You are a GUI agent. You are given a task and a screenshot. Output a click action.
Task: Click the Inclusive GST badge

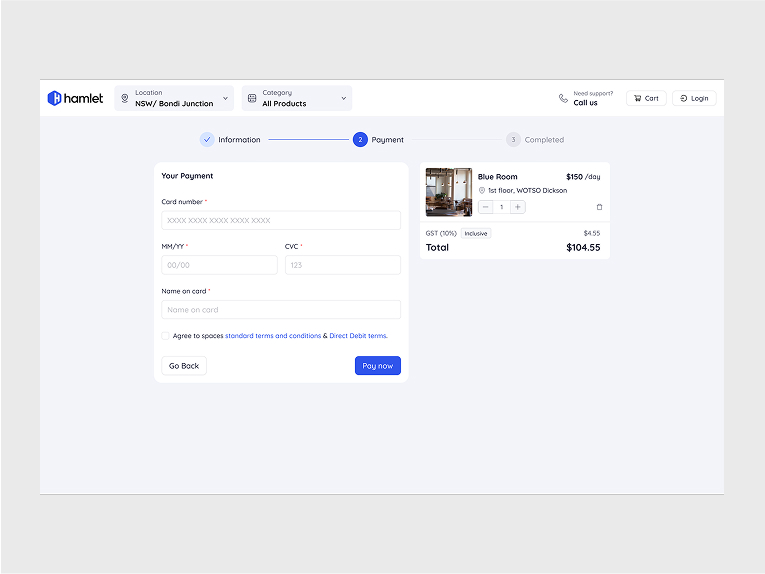(476, 234)
